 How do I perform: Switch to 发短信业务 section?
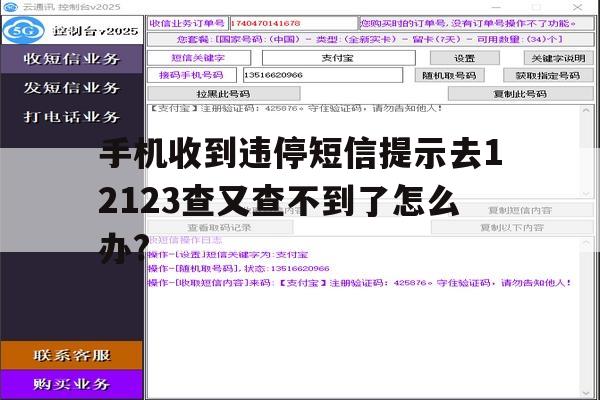click(x=72, y=88)
